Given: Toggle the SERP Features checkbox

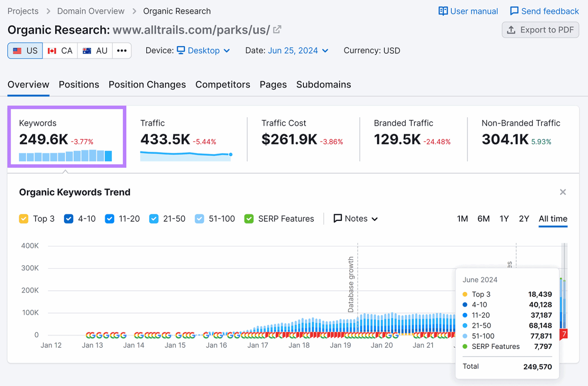Looking at the screenshot, I should (249, 218).
